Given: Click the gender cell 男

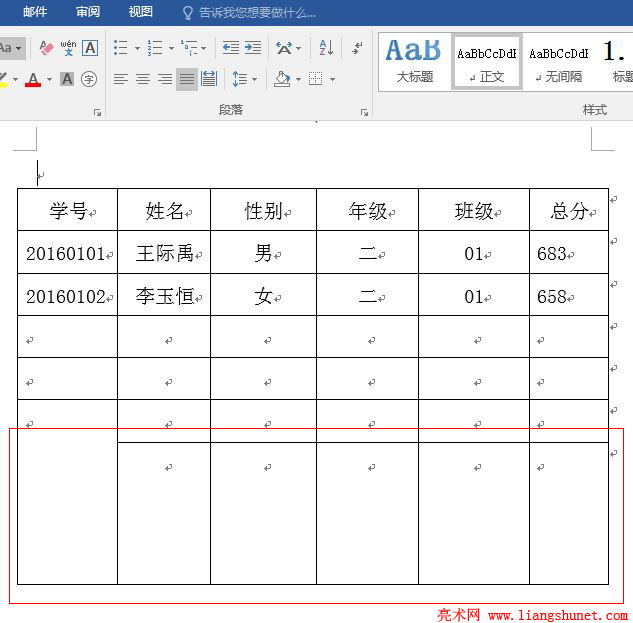Looking at the screenshot, I should (264, 253).
